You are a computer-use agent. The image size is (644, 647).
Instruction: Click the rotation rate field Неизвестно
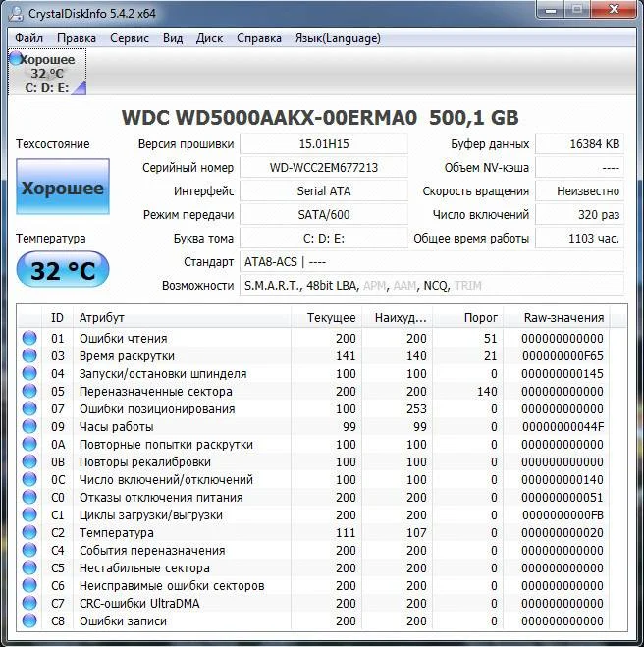coord(579,191)
